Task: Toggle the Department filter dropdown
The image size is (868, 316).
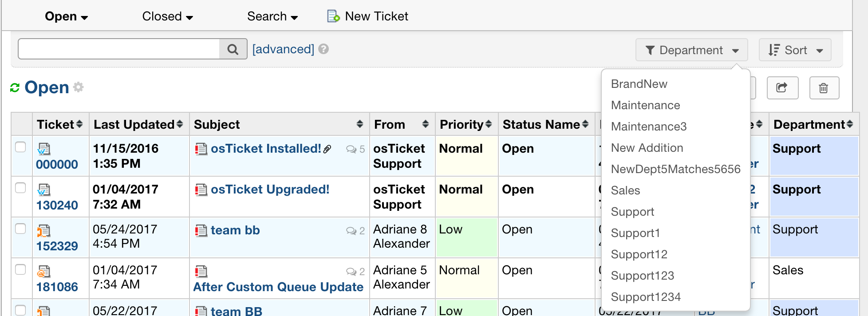Action: pyautogui.click(x=692, y=50)
